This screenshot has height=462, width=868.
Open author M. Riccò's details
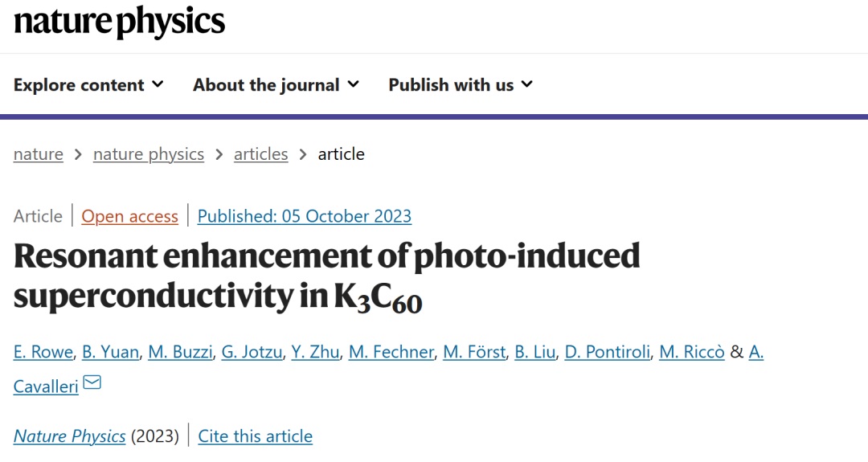[692, 352]
